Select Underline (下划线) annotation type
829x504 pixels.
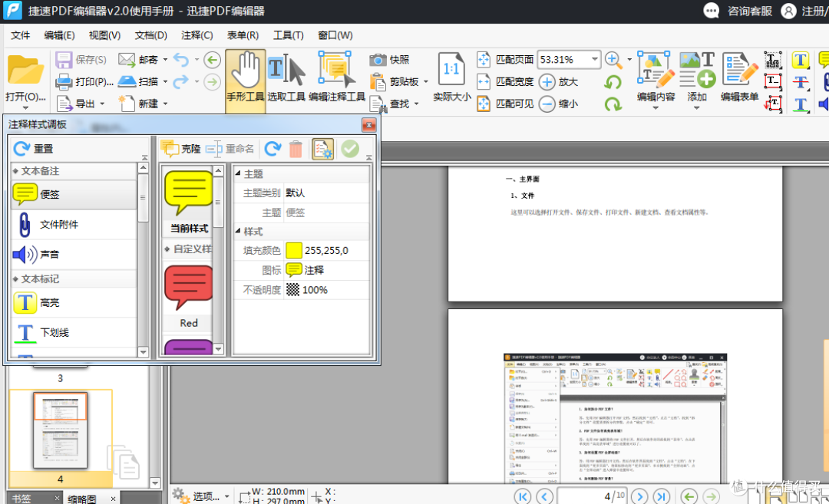click(74, 332)
